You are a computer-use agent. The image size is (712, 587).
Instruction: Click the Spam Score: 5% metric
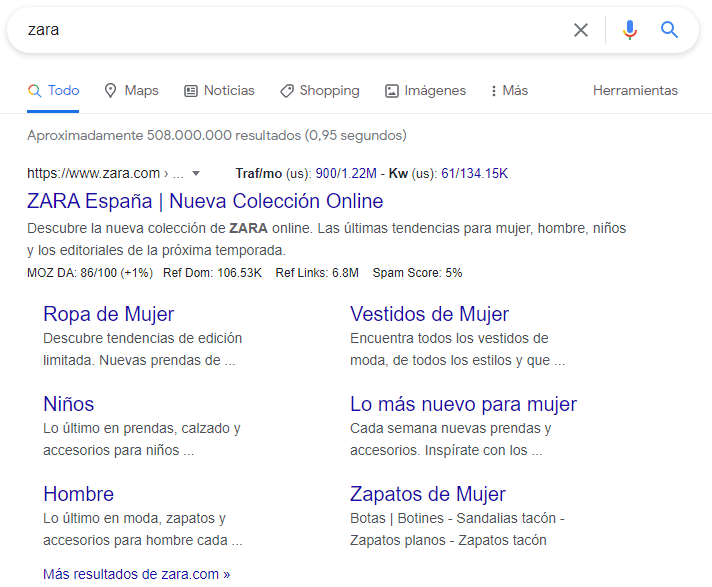tap(417, 273)
